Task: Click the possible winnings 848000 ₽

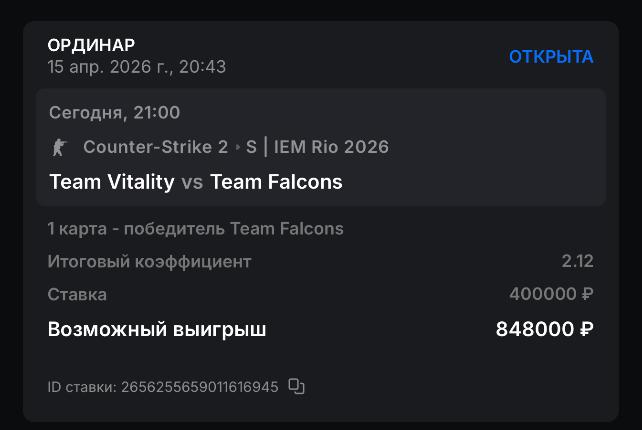Action: [544, 329]
